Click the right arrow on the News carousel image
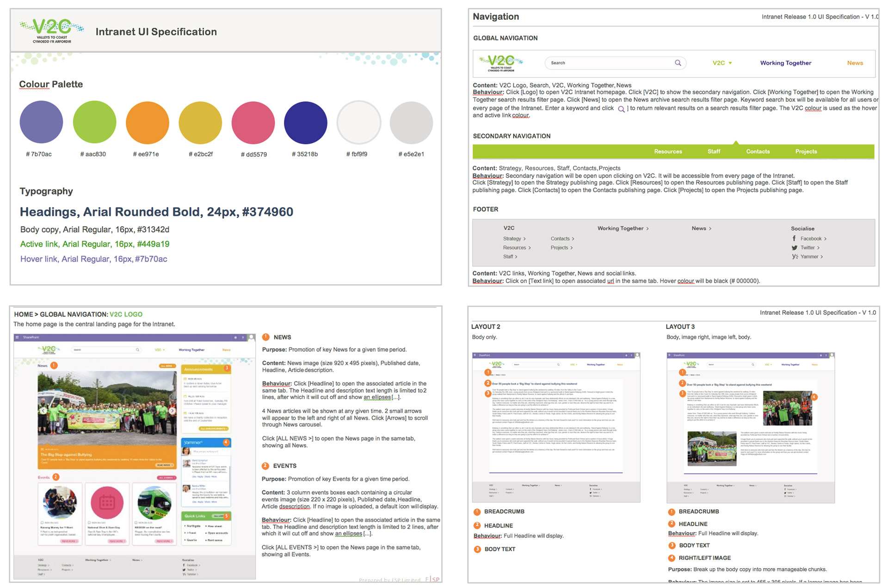Screen dimensions: 888x588 (x=172, y=410)
